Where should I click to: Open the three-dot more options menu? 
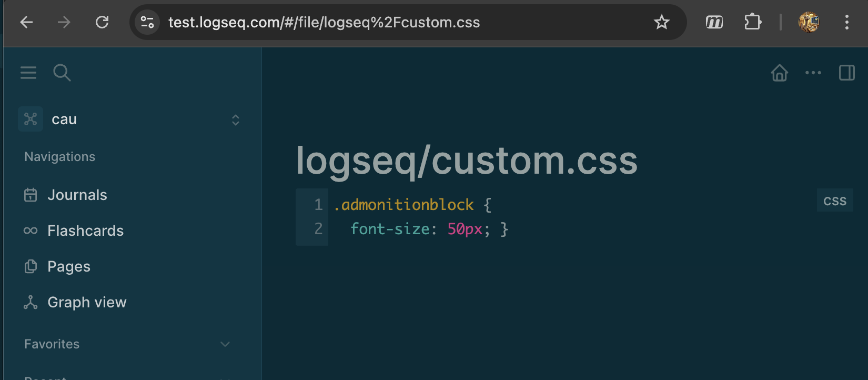[813, 73]
